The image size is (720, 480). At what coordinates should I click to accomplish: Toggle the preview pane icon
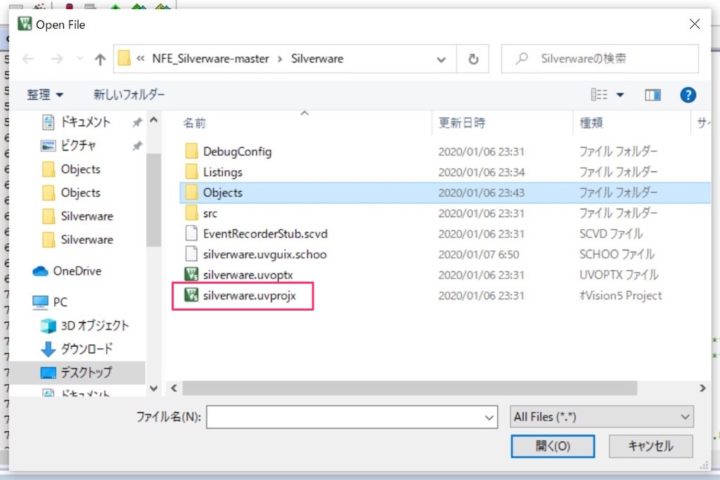pos(653,95)
